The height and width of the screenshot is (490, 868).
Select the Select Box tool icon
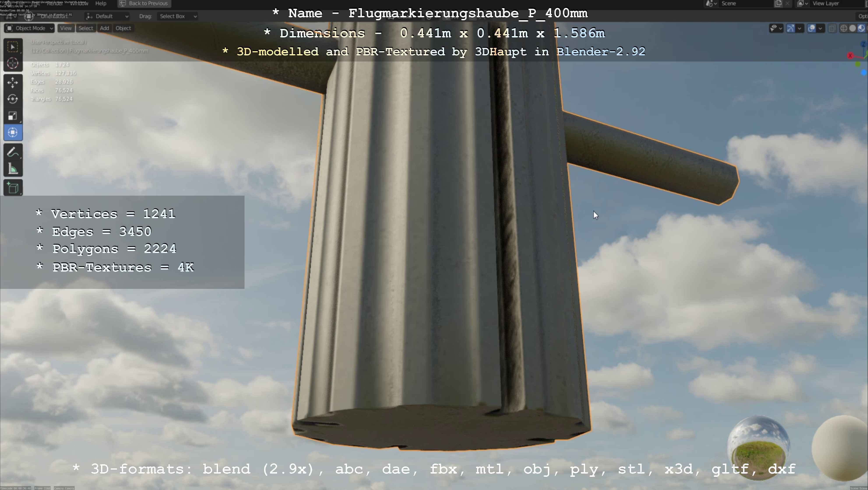pos(13,47)
